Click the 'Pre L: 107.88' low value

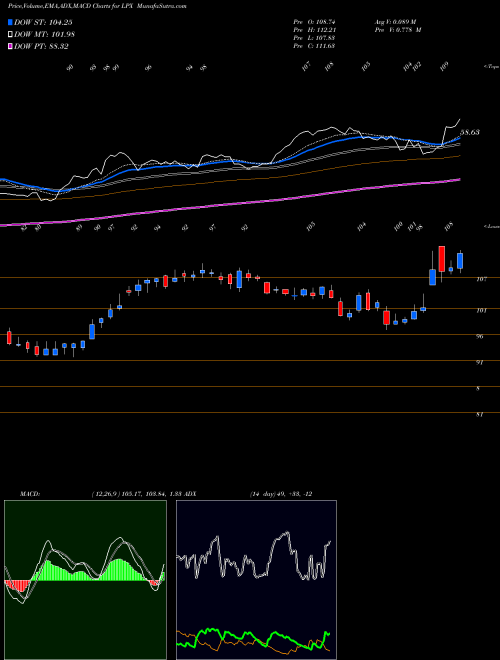coord(314,38)
